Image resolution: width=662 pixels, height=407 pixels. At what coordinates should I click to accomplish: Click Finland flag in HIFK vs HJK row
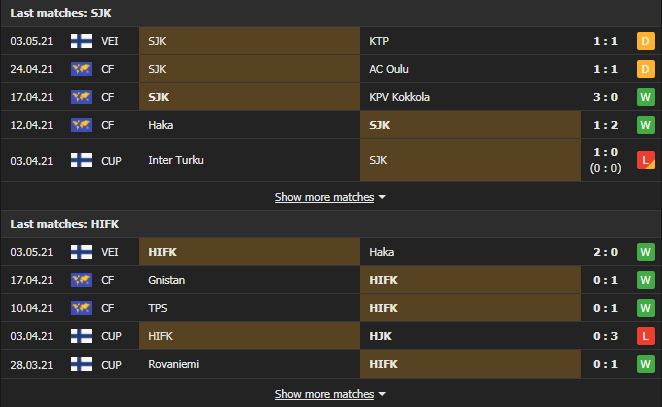81,336
